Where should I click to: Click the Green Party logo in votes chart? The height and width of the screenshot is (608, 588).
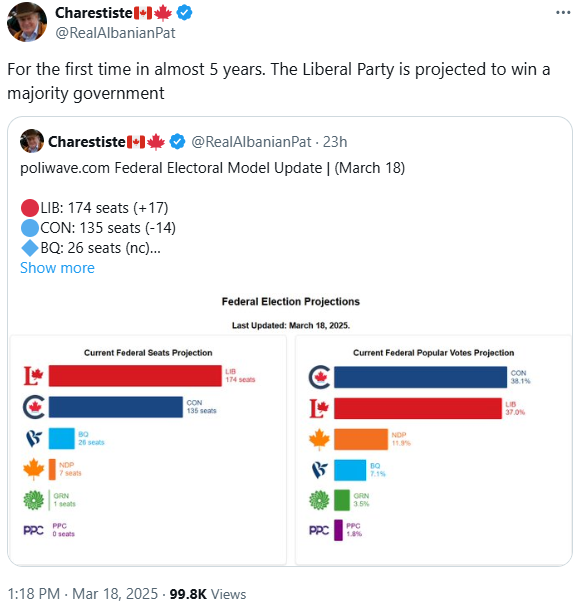tap(319, 500)
